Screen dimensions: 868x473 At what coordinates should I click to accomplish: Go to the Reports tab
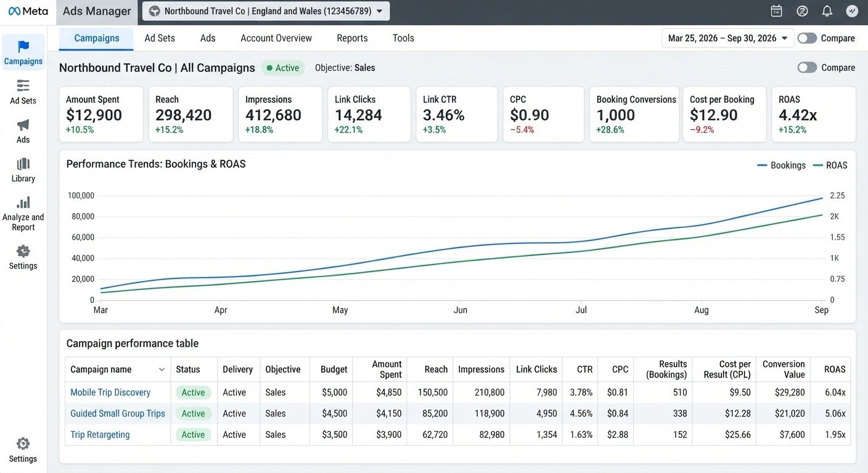point(352,38)
